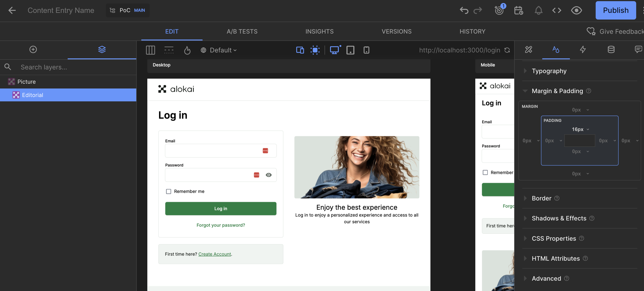This screenshot has width=644, height=291.
Task: Select the desktop viewport icon
Action: click(x=334, y=50)
